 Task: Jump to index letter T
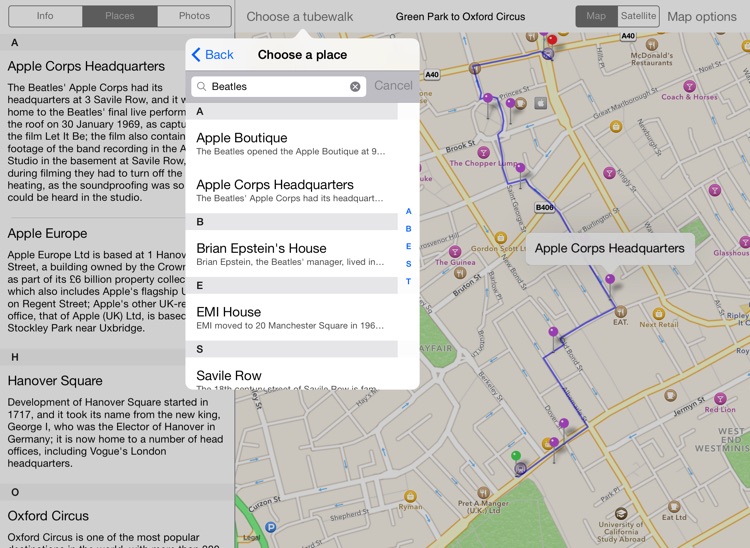click(408, 281)
